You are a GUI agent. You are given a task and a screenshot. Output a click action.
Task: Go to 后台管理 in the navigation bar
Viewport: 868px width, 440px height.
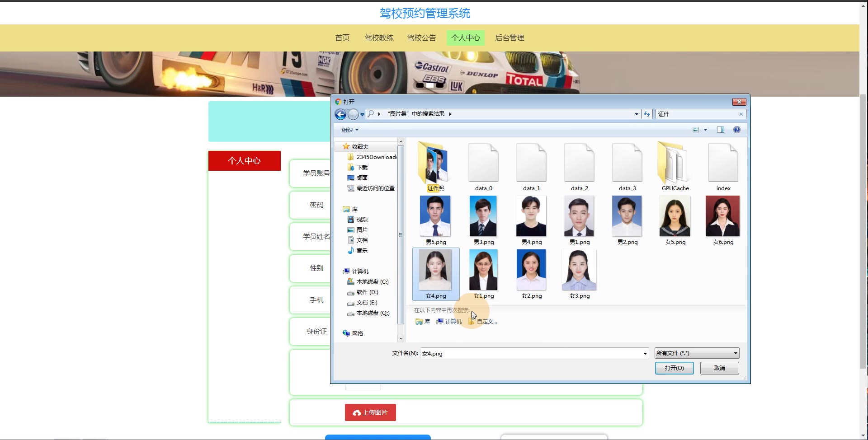tap(509, 38)
